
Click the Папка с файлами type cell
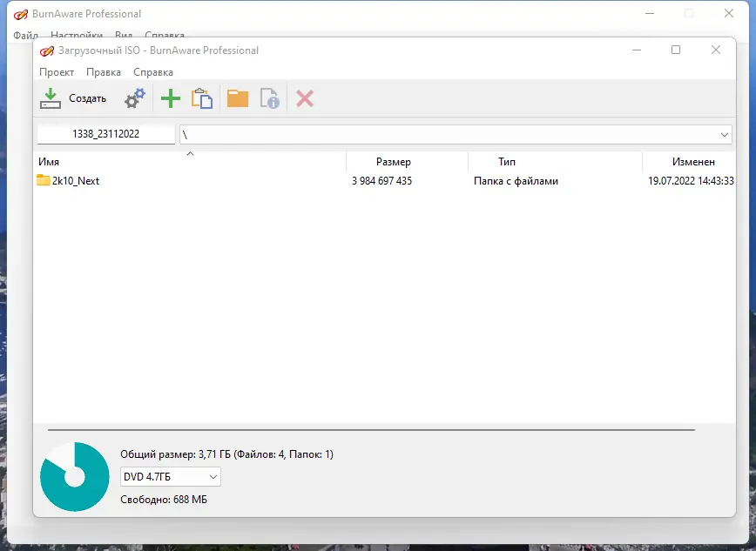pos(516,181)
